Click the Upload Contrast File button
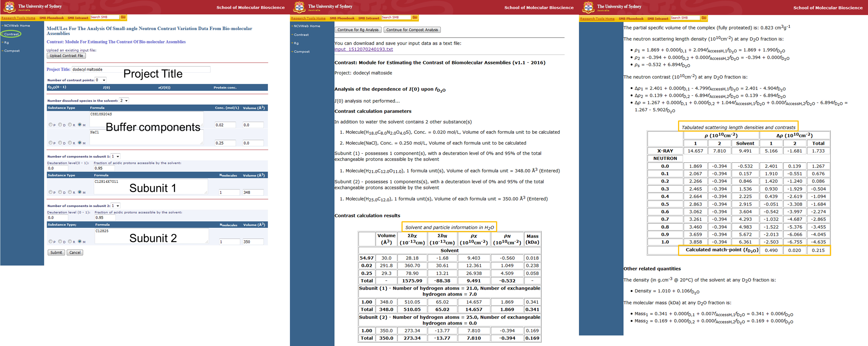 [x=66, y=56]
